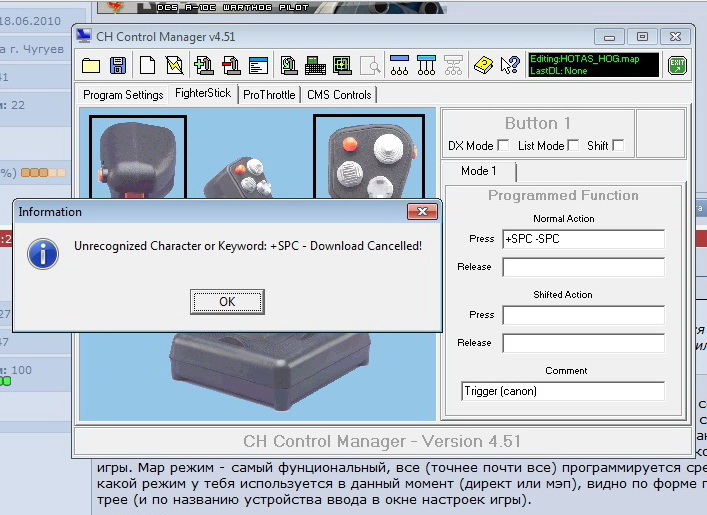Viewport: 707px width, 515px height.
Task: Enable the DX Mode checkbox
Action: point(503,145)
